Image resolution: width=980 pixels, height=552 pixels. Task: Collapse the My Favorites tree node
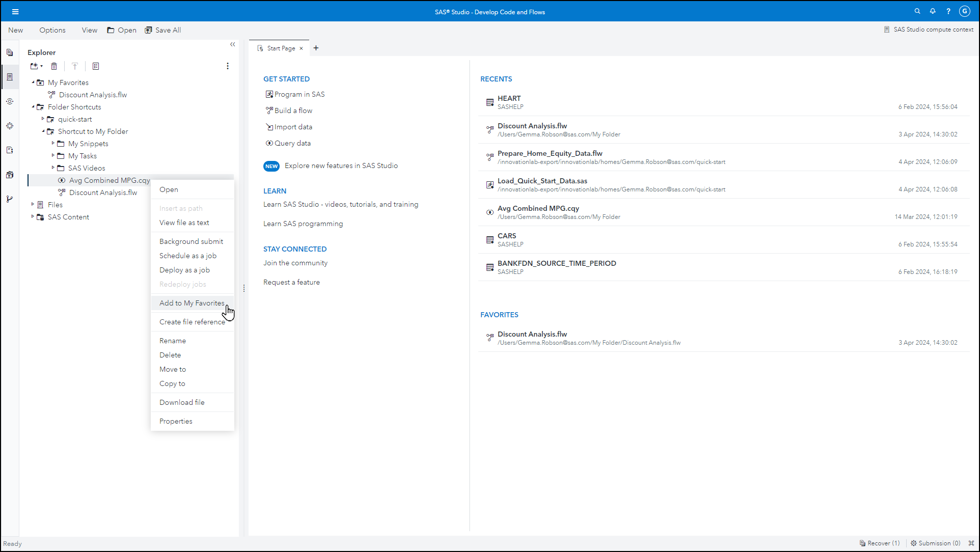pos(34,82)
